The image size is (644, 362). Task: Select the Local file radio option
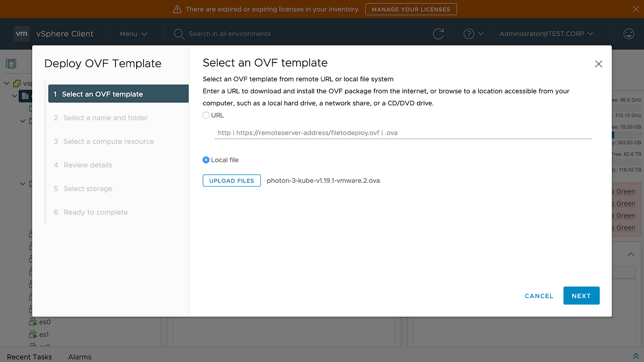206,160
